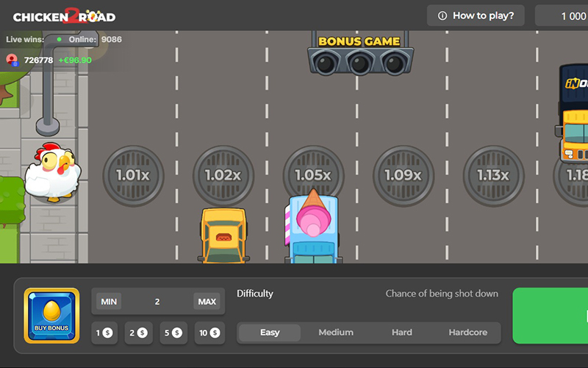
Task: Select the 1.01x manhole multiplier
Action: pyautogui.click(x=133, y=176)
